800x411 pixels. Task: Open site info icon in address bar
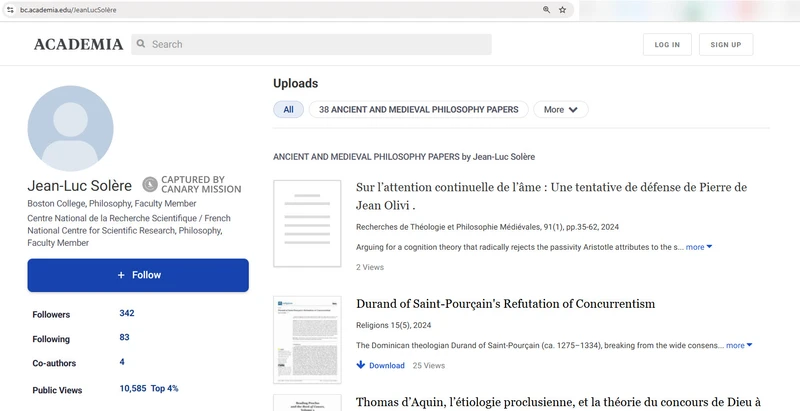10,9
